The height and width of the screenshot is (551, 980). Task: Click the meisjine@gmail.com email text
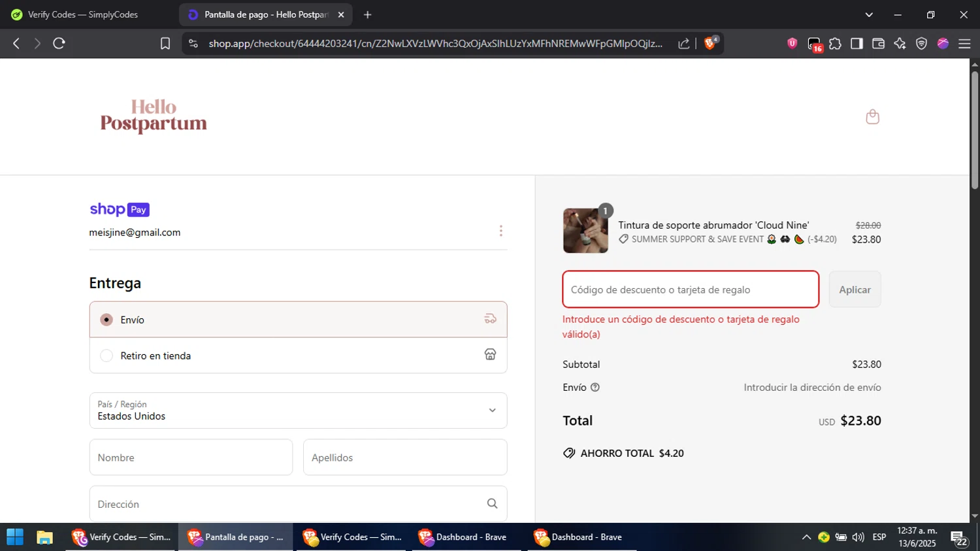[135, 232]
